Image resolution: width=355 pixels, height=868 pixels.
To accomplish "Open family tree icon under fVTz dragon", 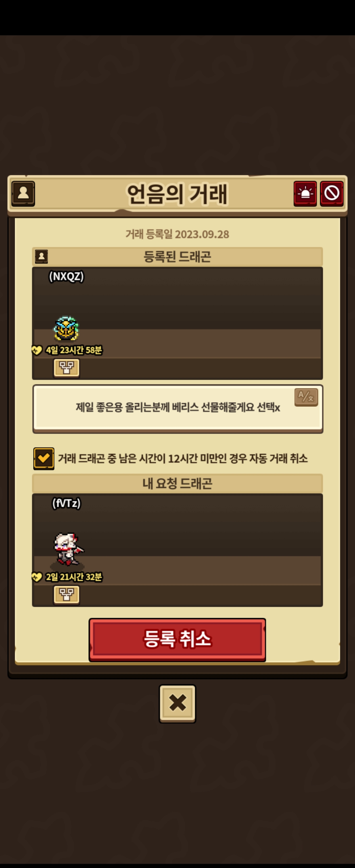I will tap(67, 594).
